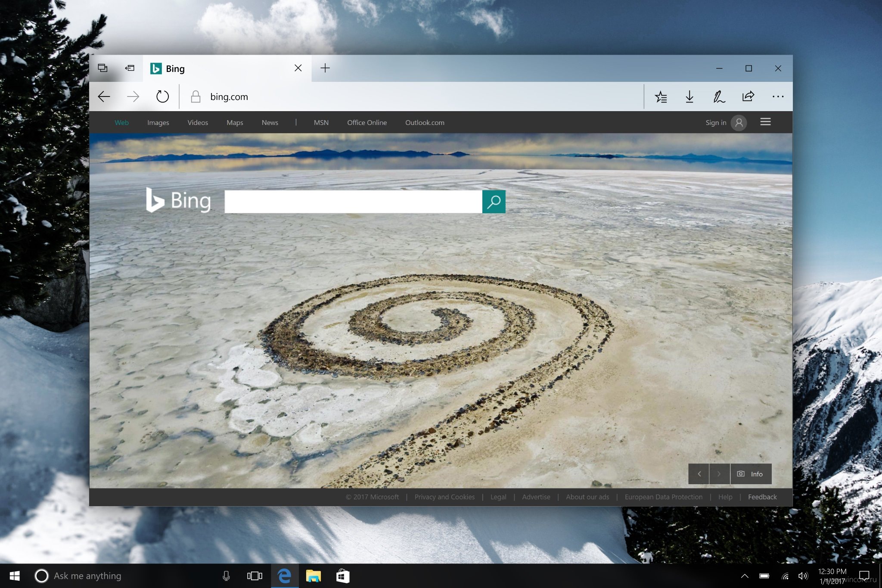Open File Explorer from taskbar
Image resolution: width=882 pixels, height=588 pixels.
coord(314,576)
